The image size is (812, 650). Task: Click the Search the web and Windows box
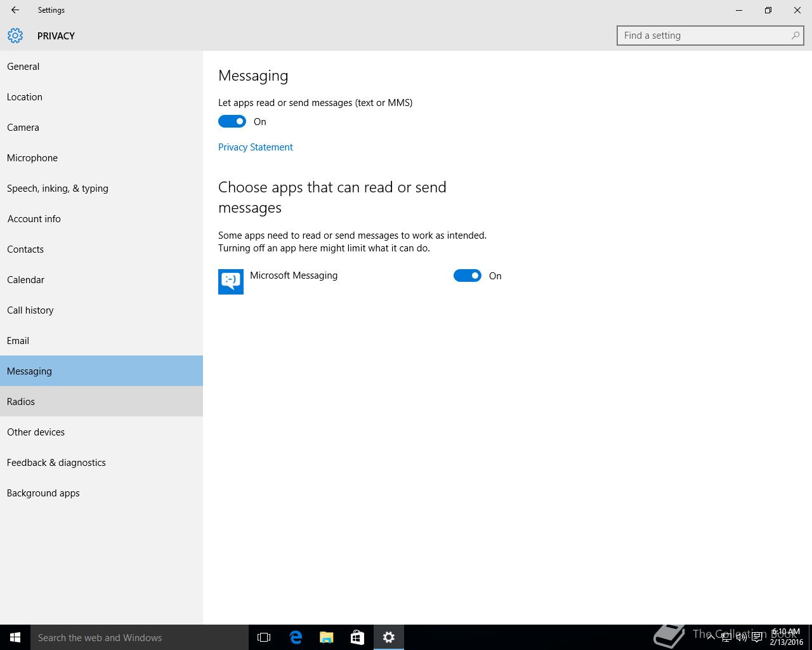click(140, 637)
